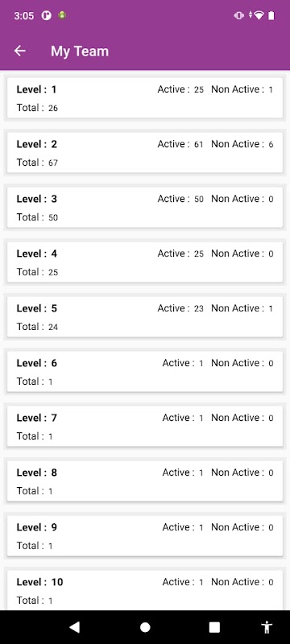Tap the accessibility icon in navigation bar

[267, 627]
